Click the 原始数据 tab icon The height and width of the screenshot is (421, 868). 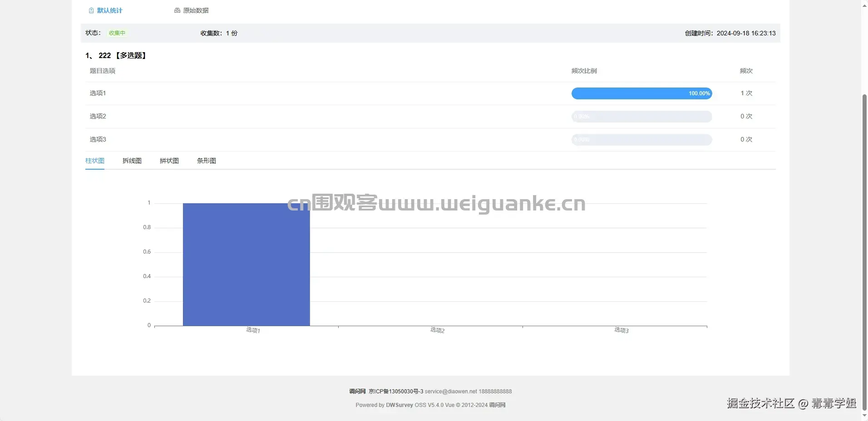click(178, 10)
